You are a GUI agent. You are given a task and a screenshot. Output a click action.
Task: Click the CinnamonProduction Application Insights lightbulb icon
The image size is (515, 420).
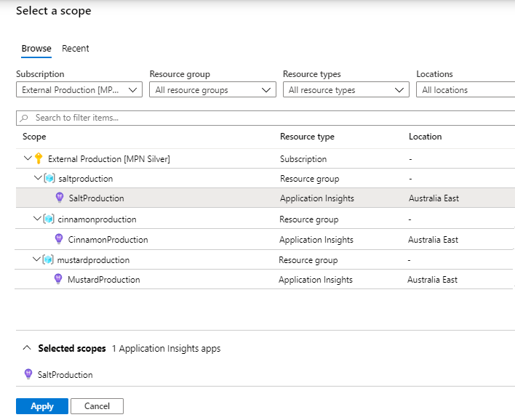click(59, 239)
